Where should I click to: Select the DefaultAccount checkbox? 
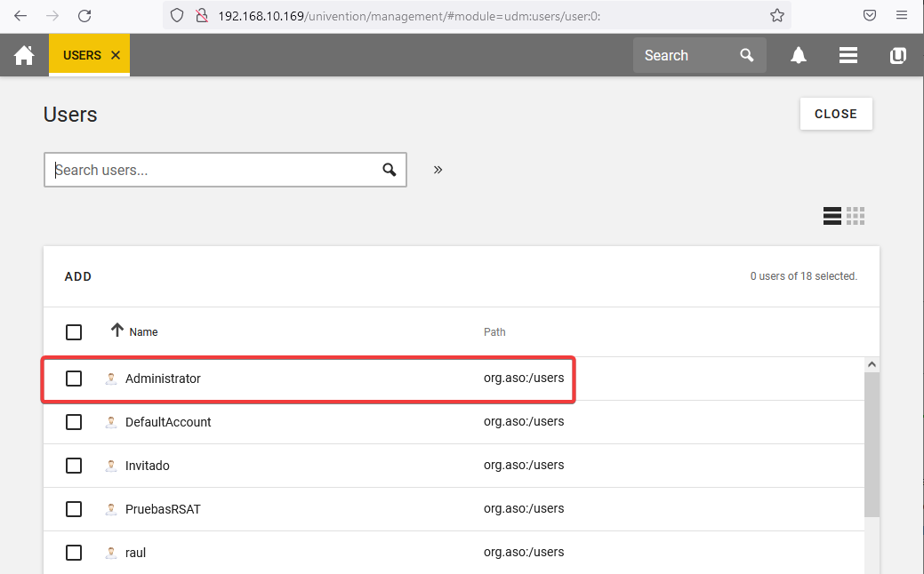[x=74, y=422]
